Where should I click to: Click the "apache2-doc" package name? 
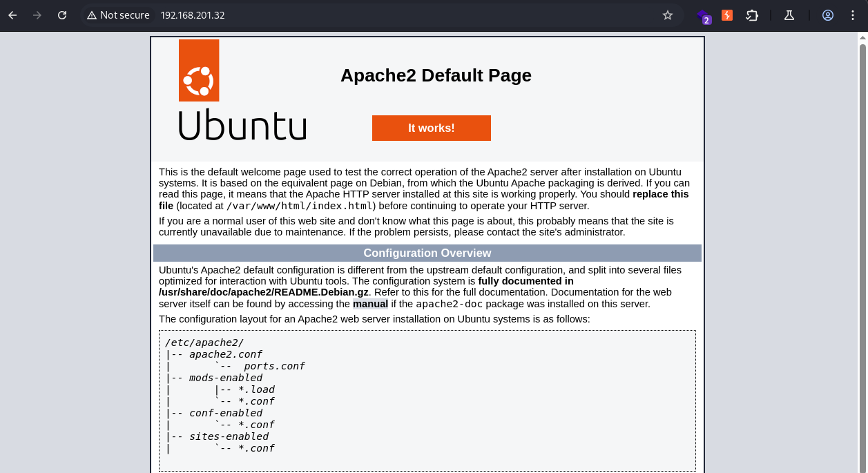pos(449,304)
